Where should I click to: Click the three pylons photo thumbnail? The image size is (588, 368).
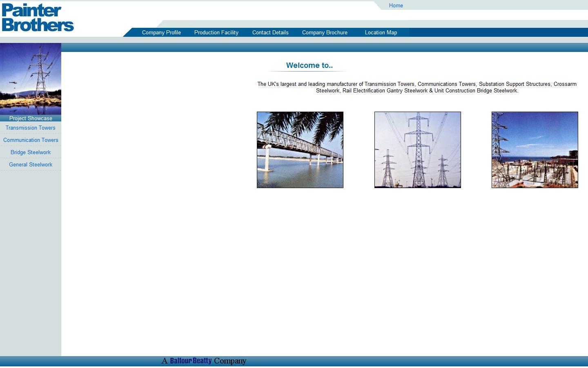pyautogui.click(x=417, y=150)
